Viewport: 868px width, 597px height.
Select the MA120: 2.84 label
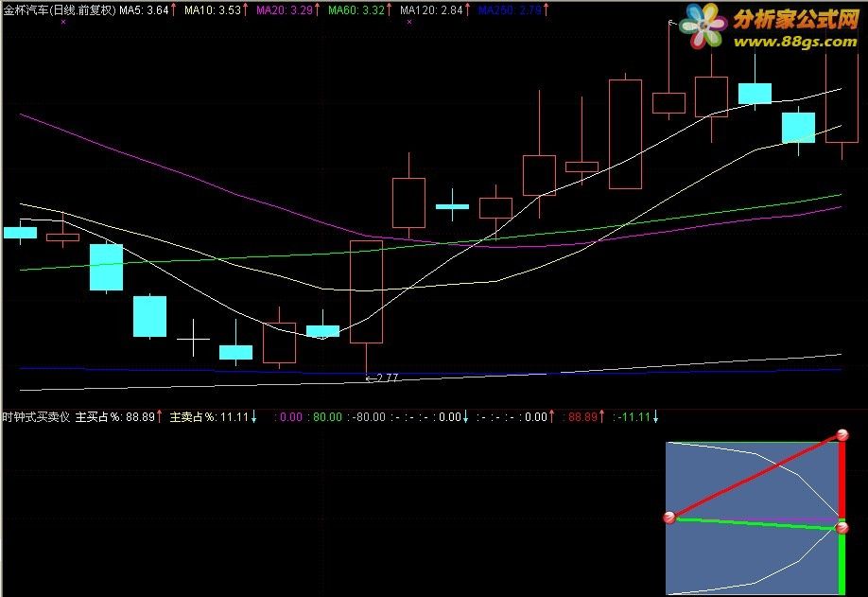[x=431, y=10]
